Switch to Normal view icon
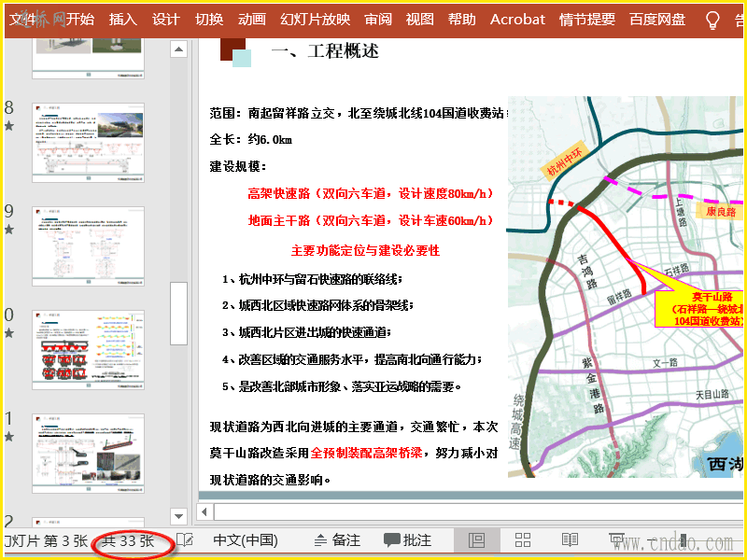 point(476,540)
